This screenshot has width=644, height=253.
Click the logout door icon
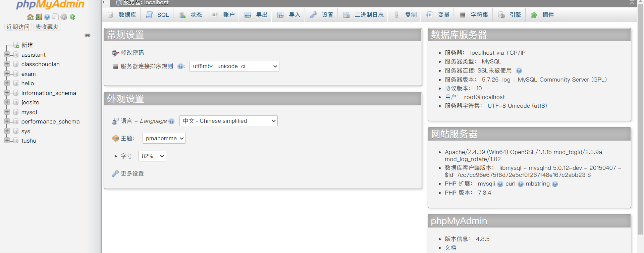click(39, 17)
